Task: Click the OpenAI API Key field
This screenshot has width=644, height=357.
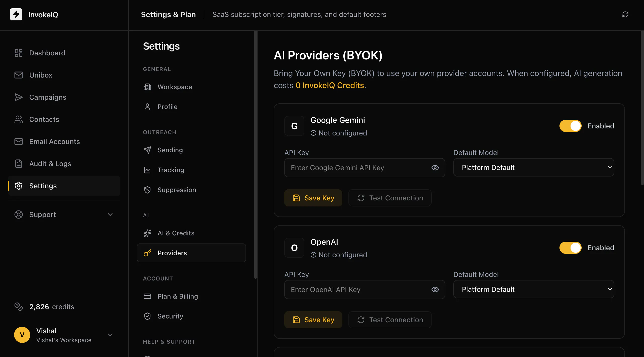Action: coord(365,290)
